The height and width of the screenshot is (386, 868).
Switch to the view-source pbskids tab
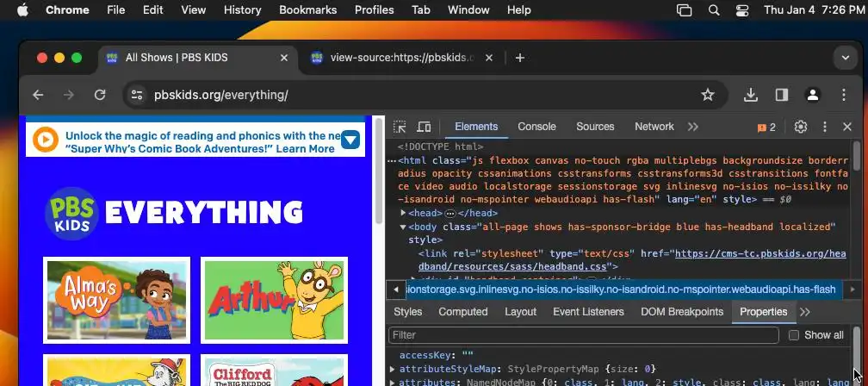pos(400,58)
